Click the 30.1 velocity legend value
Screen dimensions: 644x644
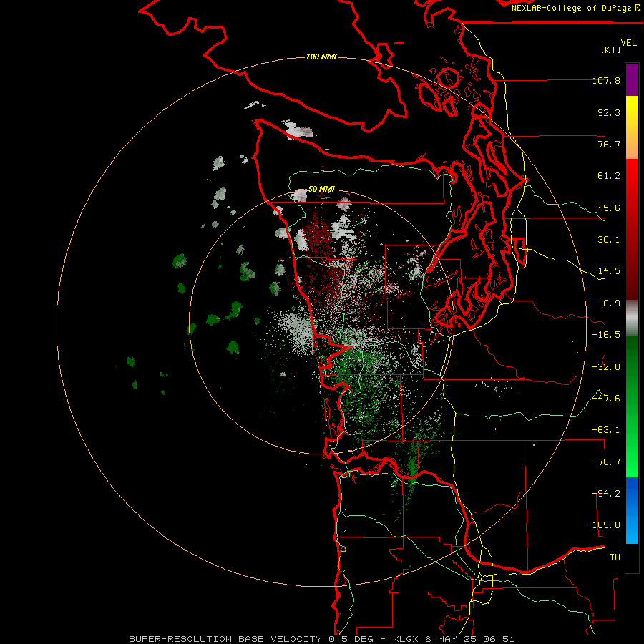point(609,240)
